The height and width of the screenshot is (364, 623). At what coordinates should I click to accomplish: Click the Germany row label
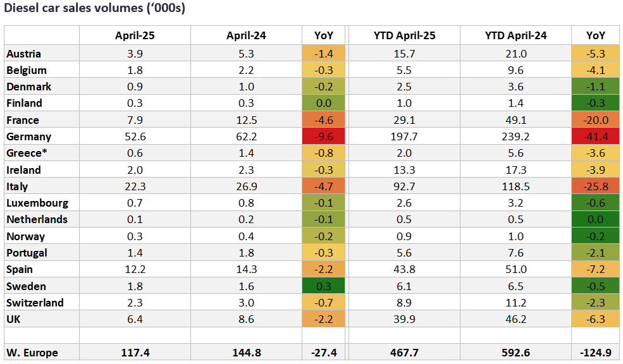point(27,136)
